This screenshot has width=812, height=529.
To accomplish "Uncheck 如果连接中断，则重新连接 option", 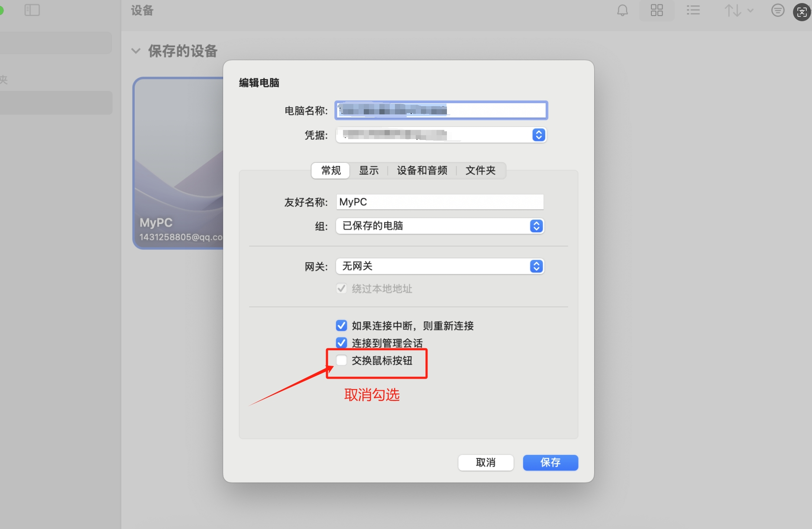I will [342, 325].
